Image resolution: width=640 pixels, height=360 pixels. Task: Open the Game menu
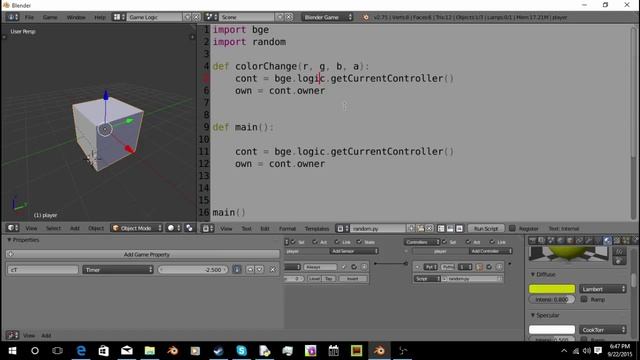(x=50, y=17)
